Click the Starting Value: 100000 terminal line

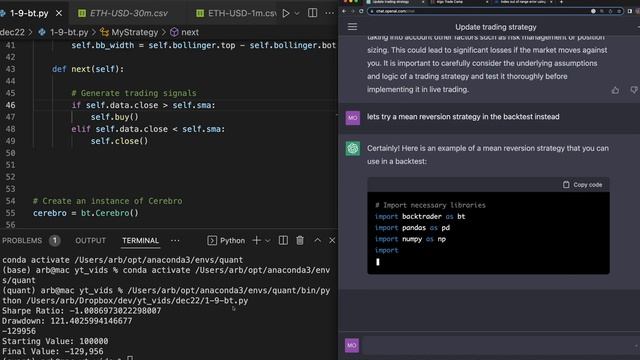pyautogui.click(x=55, y=341)
